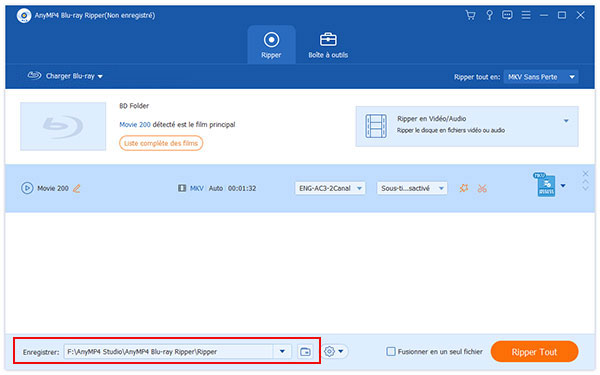Expand the output format arrow for Movie 200
600x375 pixels.
tap(563, 186)
